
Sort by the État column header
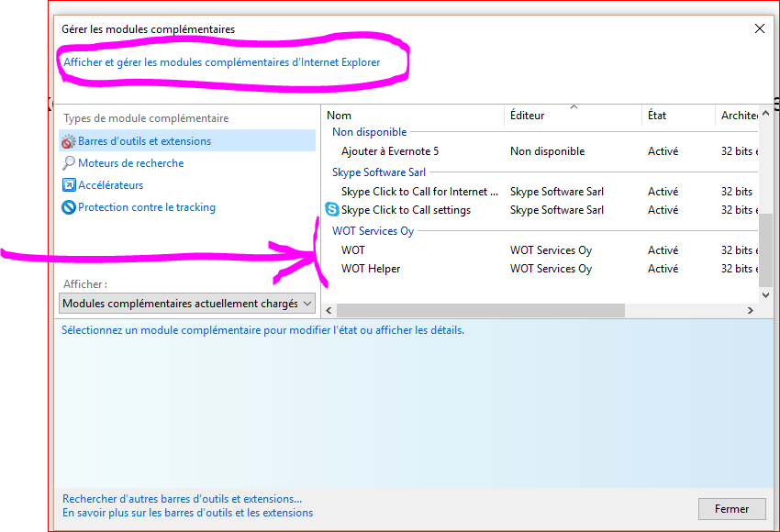tap(678, 116)
